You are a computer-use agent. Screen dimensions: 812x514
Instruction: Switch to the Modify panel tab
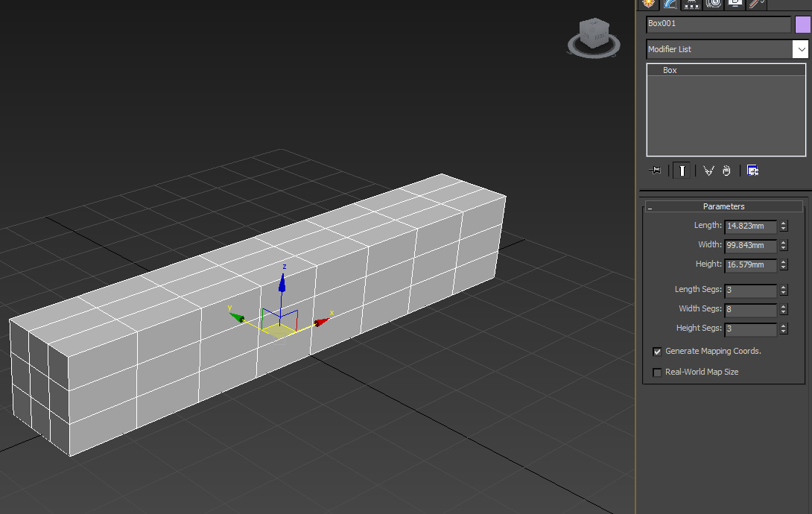(670, 4)
